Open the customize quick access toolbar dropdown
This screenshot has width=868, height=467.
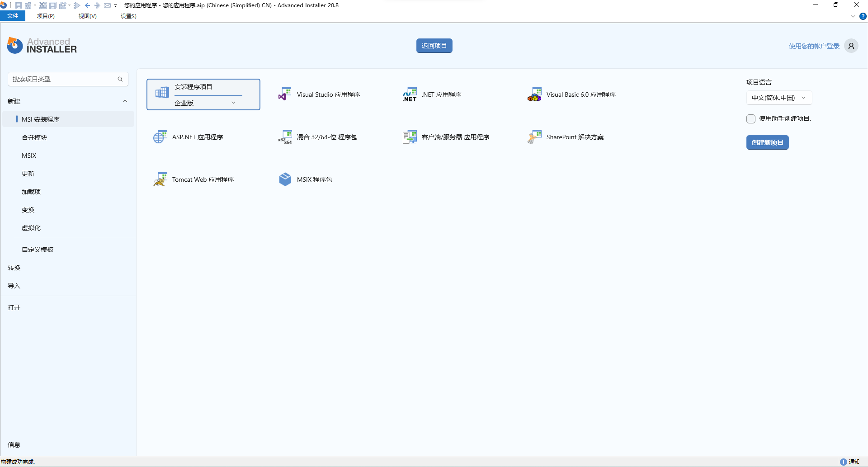(115, 6)
